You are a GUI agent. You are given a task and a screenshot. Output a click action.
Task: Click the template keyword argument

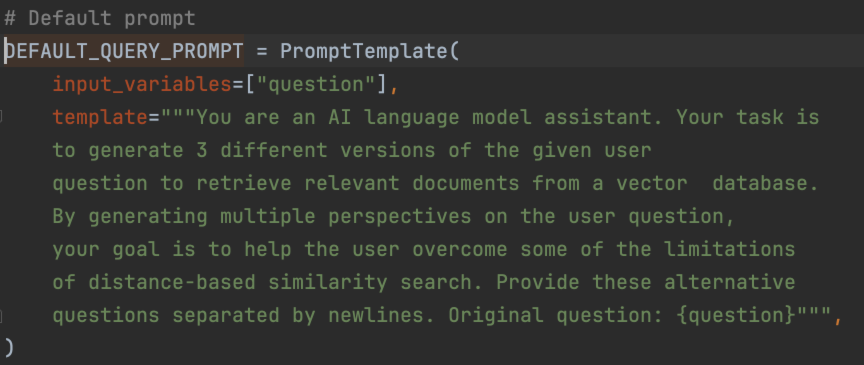point(100,117)
